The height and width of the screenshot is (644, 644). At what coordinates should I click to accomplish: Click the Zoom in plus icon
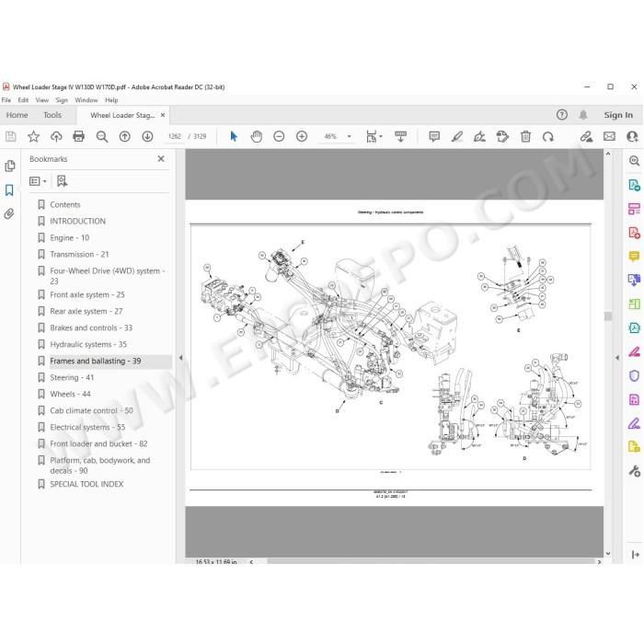click(x=302, y=136)
